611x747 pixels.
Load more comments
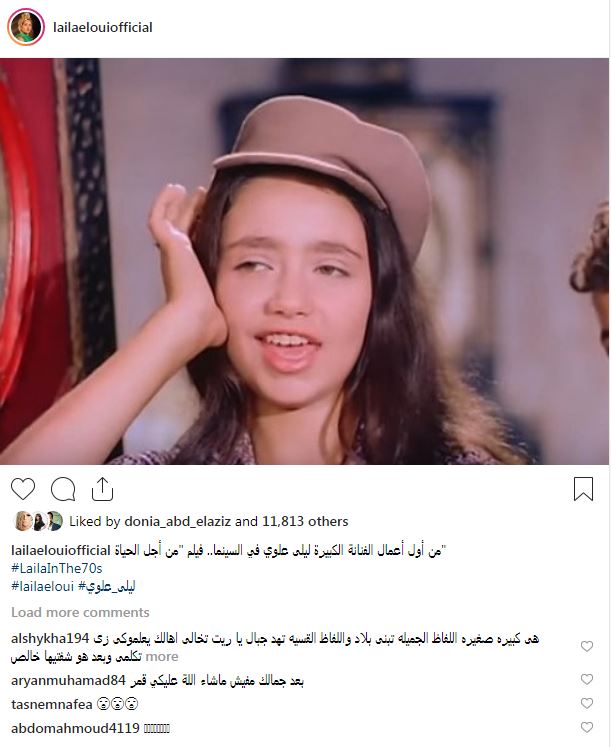click(x=80, y=612)
